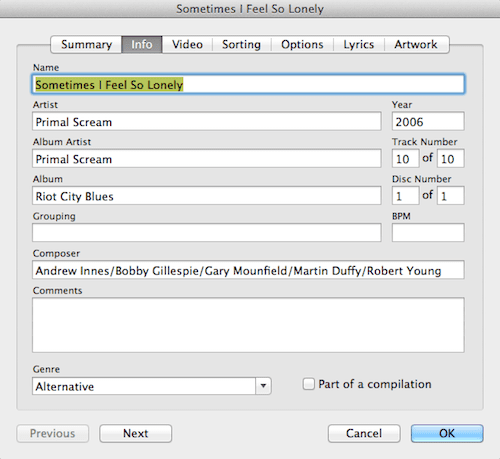Cancel the song info dialog

364,433
